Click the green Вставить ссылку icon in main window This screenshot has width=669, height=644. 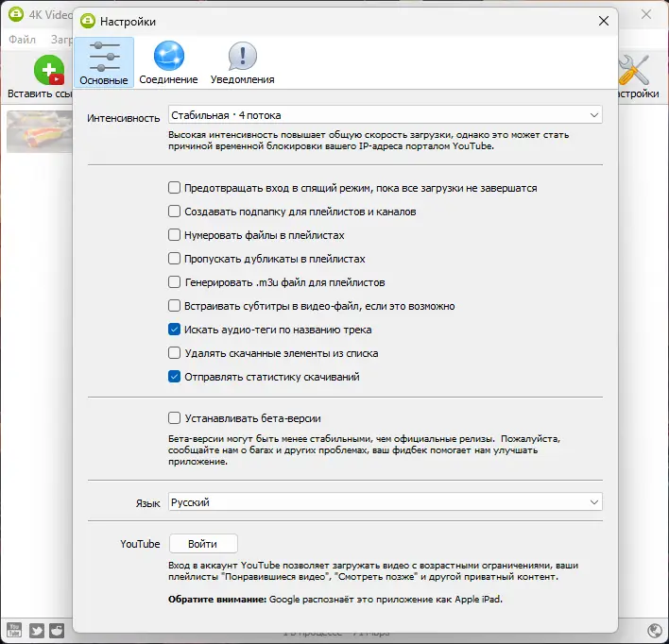(48, 70)
